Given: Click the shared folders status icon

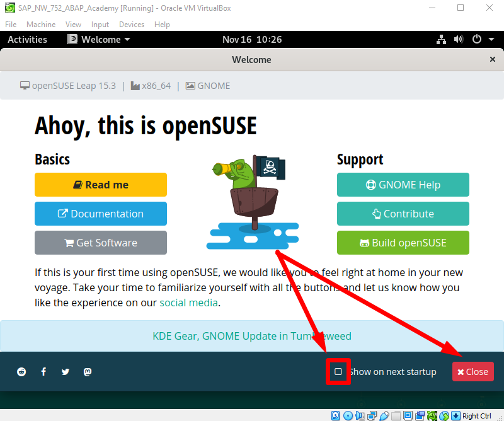Looking at the screenshot, I should tap(396, 415).
